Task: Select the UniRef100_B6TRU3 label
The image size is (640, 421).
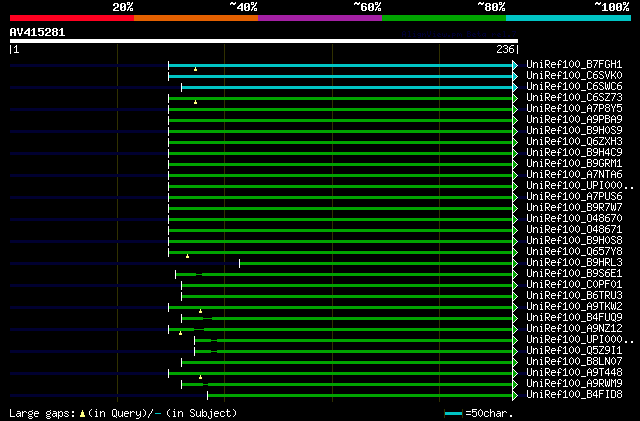Action: (x=574, y=296)
